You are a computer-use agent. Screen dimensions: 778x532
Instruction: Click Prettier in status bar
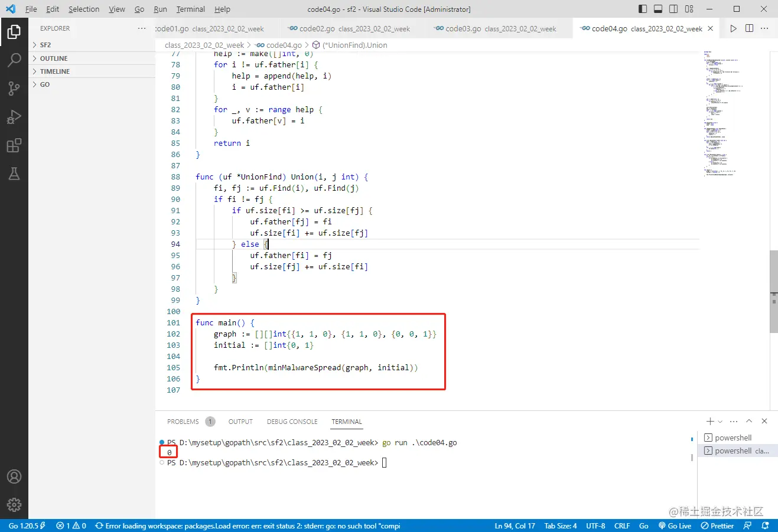[717, 526]
